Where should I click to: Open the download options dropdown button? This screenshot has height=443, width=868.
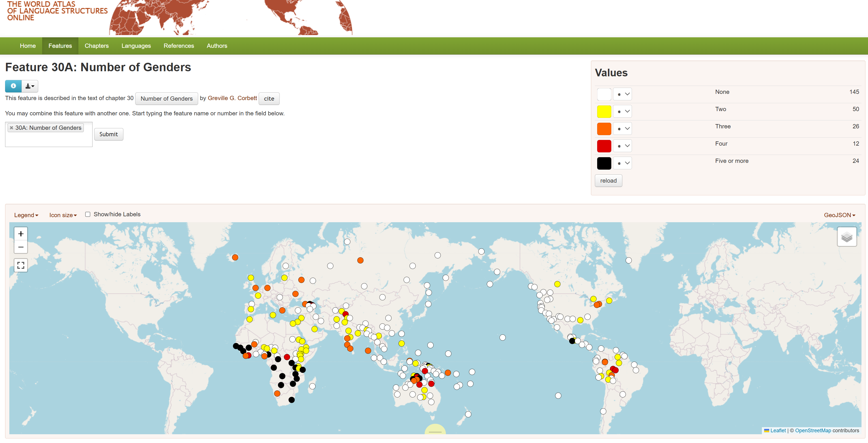point(30,86)
